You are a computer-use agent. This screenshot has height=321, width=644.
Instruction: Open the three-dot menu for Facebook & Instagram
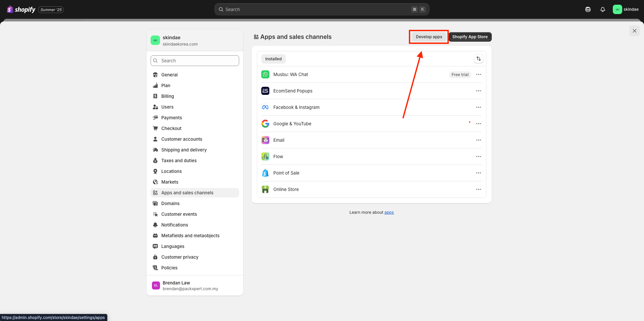(479, 107)
